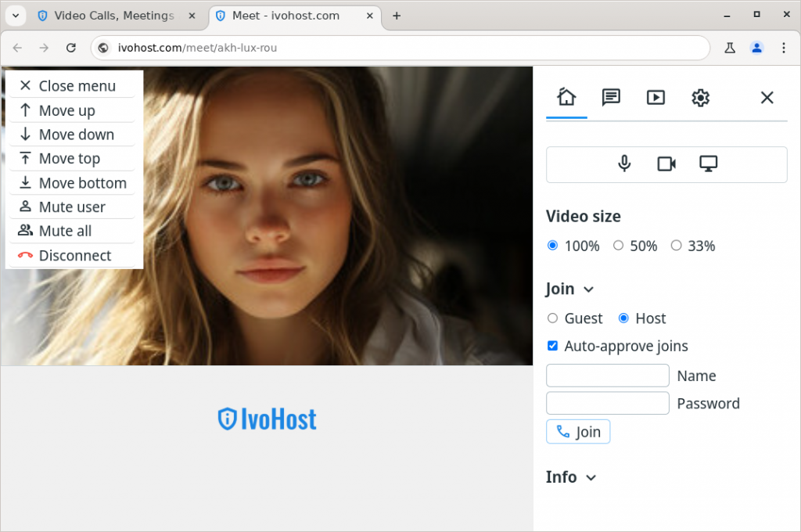
Task: Click the Join call button
Action: (x=578, y=432)
